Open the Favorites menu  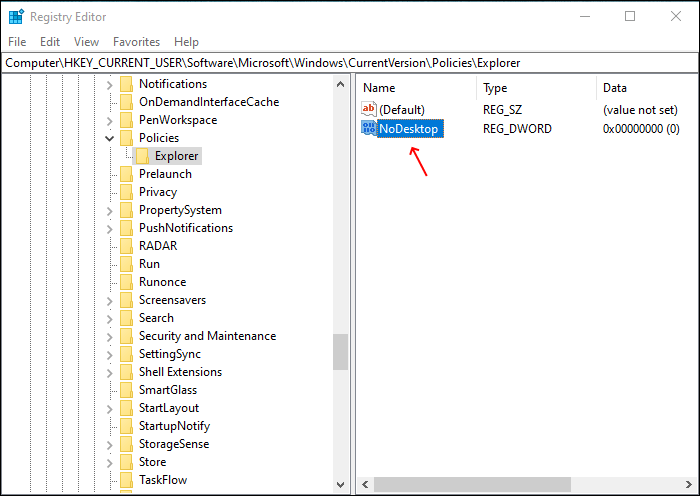(136, 42)
